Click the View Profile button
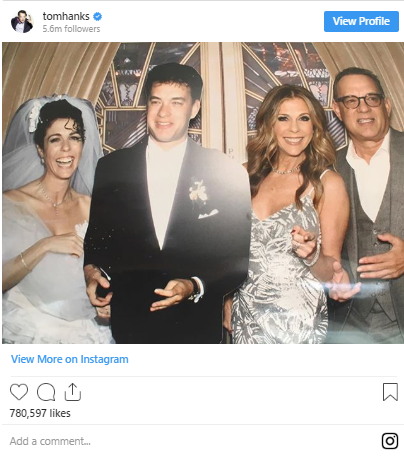The height and width of the screenshot is (464, 404). pyautogui.click(x=361, y=21)
